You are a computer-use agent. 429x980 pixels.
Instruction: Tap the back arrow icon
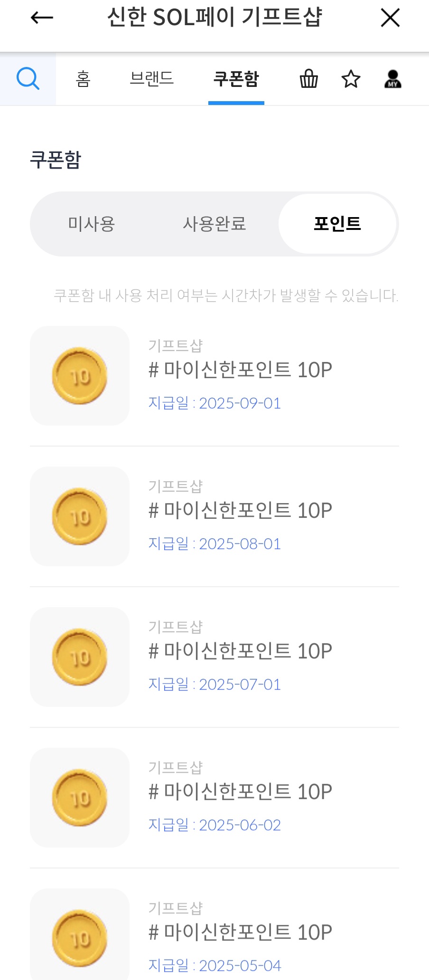42,18
